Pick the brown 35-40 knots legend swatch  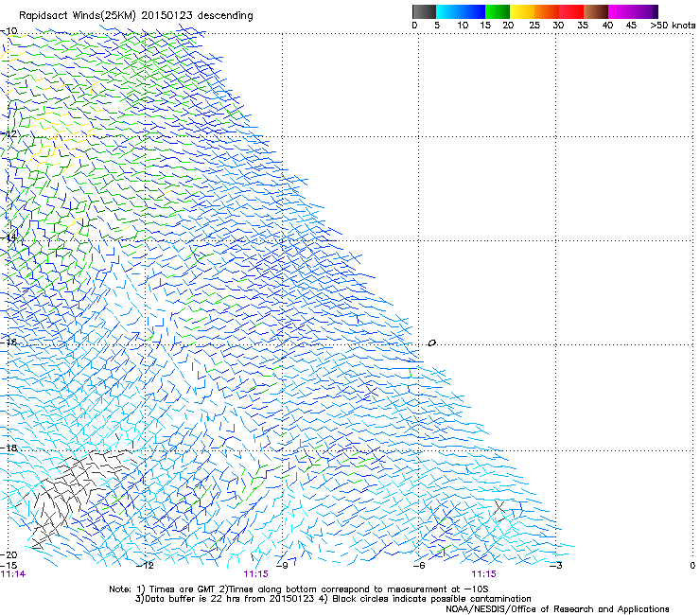(x=596, y=11)
